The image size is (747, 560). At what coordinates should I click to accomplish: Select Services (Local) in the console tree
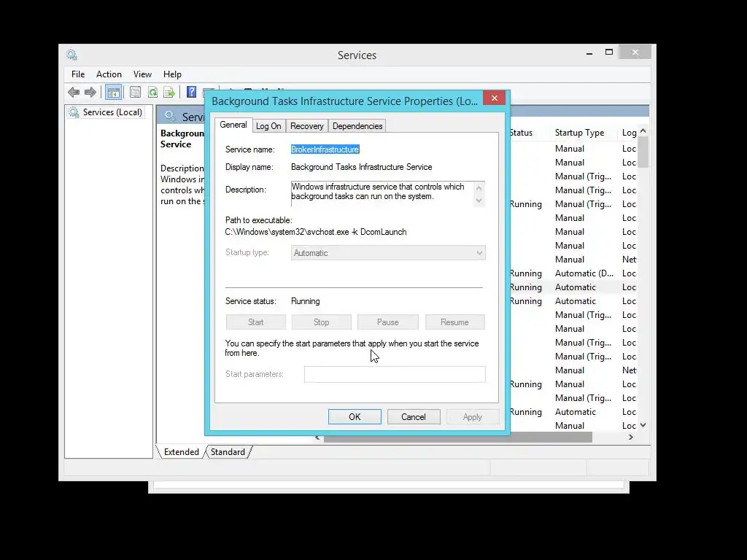tap(112, 112)
